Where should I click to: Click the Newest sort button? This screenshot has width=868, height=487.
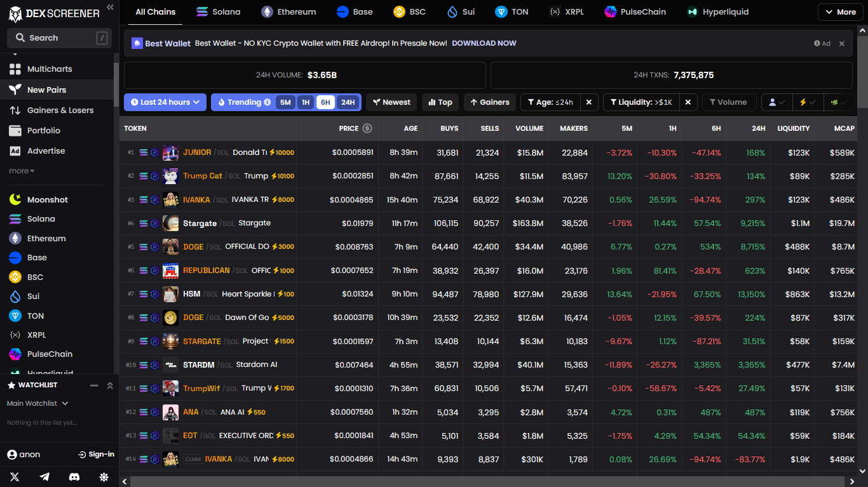pos(391,102)
